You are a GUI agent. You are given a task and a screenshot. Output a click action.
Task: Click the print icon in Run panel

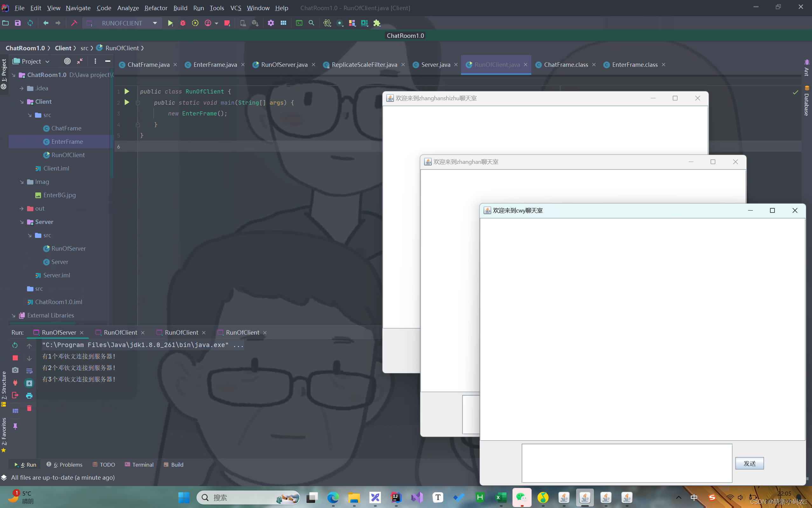pyautogui.click(x=29, y=396)
